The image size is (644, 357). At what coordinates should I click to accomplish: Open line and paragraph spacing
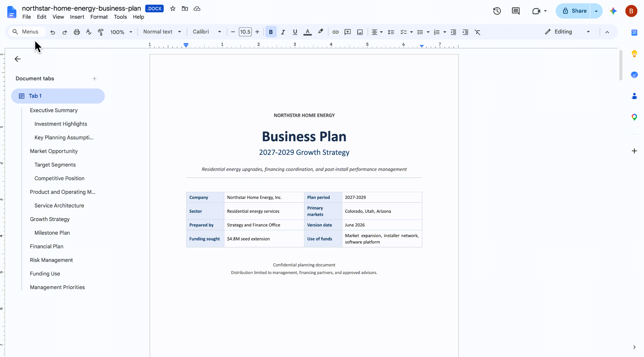391,32
